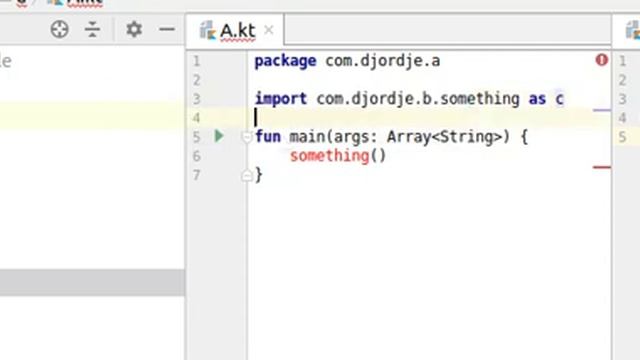Screen dimensions: 640x360
Task: Click the 'as' keyword on line 3
Action: (537, 99)
